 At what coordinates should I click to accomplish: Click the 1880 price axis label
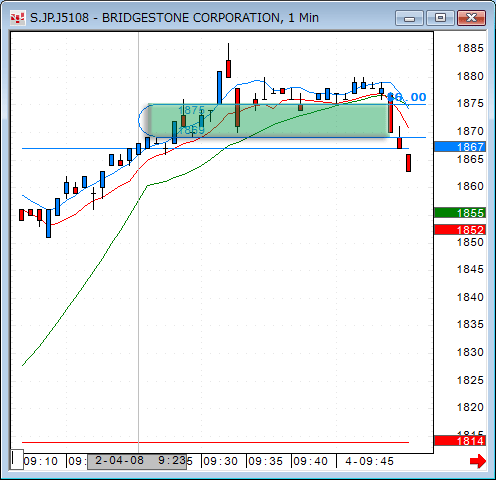point(470,76)
